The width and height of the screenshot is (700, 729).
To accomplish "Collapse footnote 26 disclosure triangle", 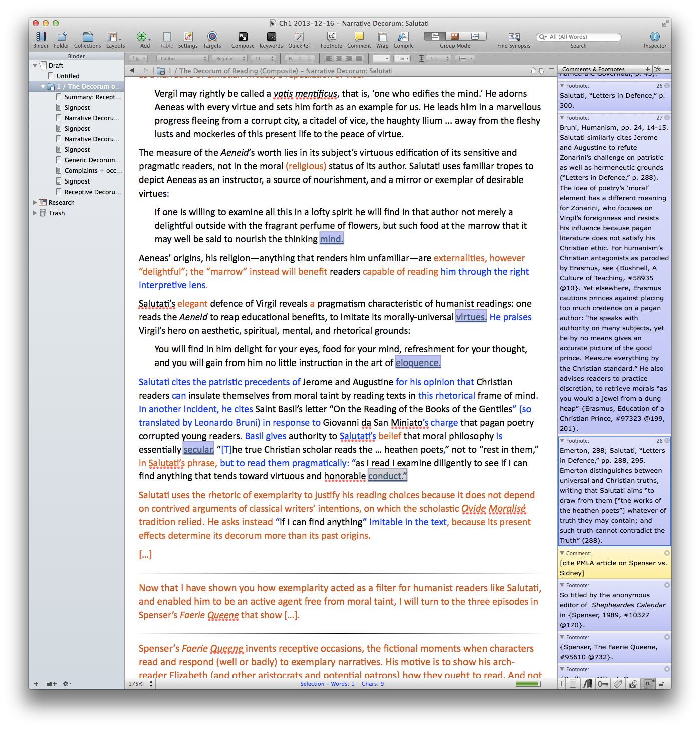I will 562,86.
